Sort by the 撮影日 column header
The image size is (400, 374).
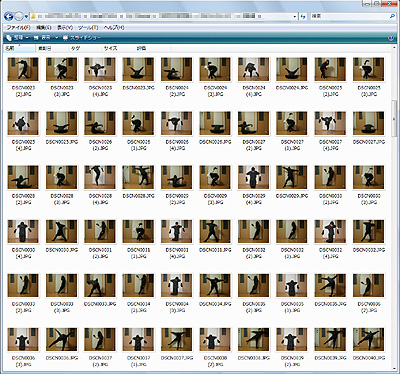(x=52, y=49)
